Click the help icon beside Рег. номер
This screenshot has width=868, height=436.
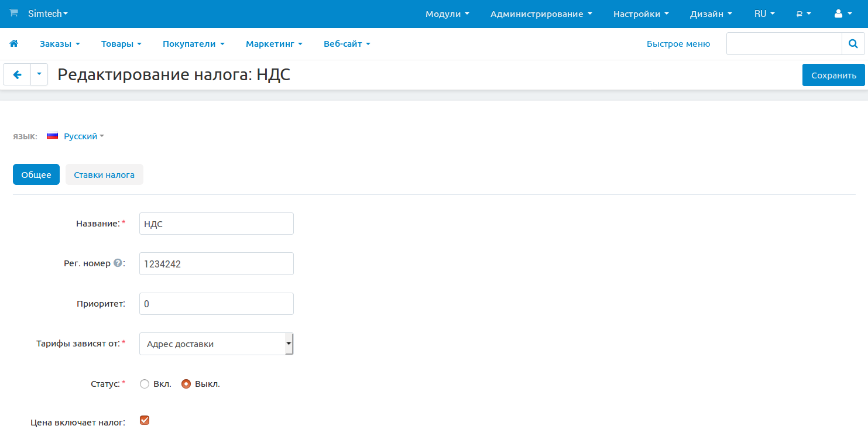coord(118,263)
